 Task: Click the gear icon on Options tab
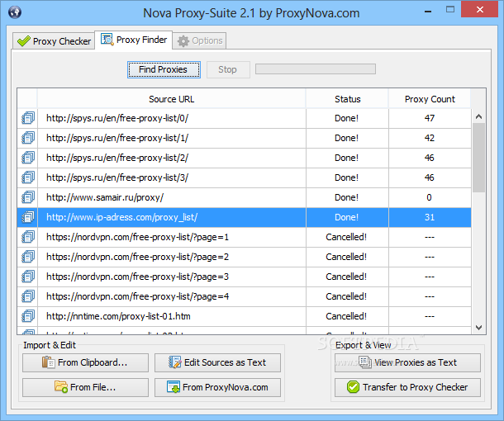tap(183, 41)
